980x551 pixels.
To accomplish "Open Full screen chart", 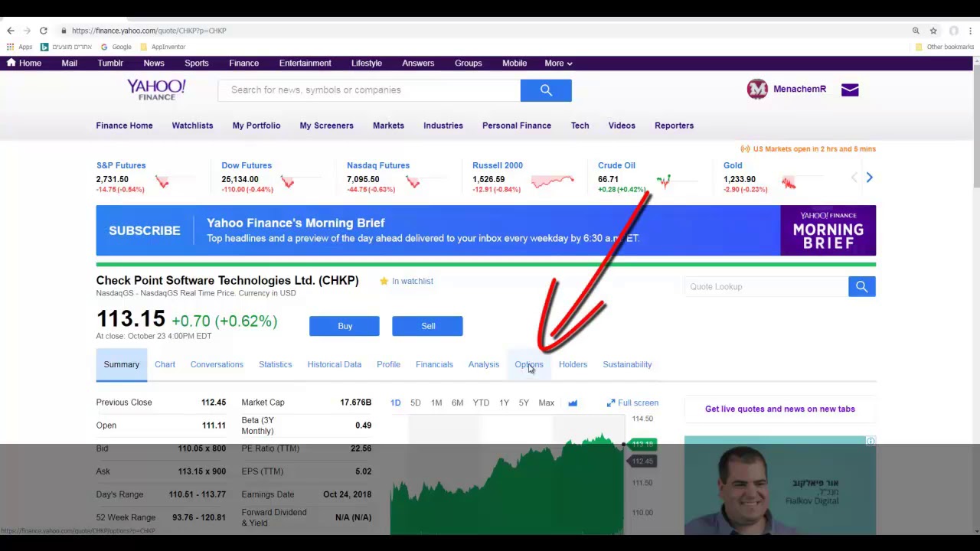I will [632, 403].
